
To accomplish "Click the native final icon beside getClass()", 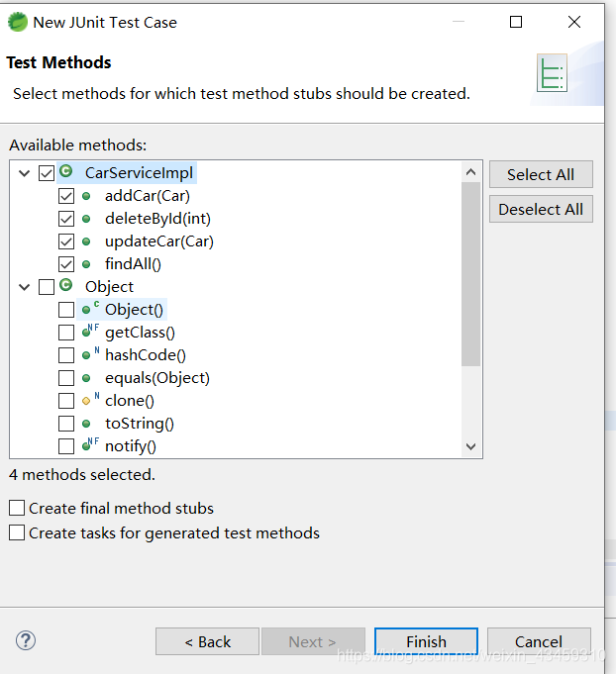I will (90, 331).
